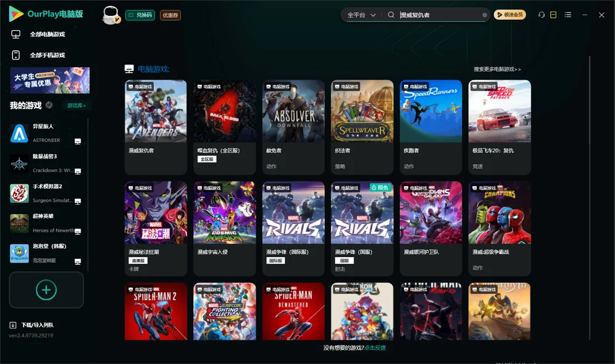615x364 pixels.
Task: Open the main menu list icon
Action: [568, 15]
